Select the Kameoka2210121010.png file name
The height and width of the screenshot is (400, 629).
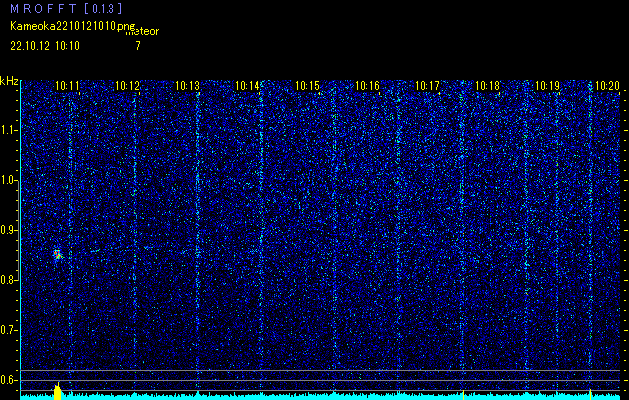coord(73,26)
